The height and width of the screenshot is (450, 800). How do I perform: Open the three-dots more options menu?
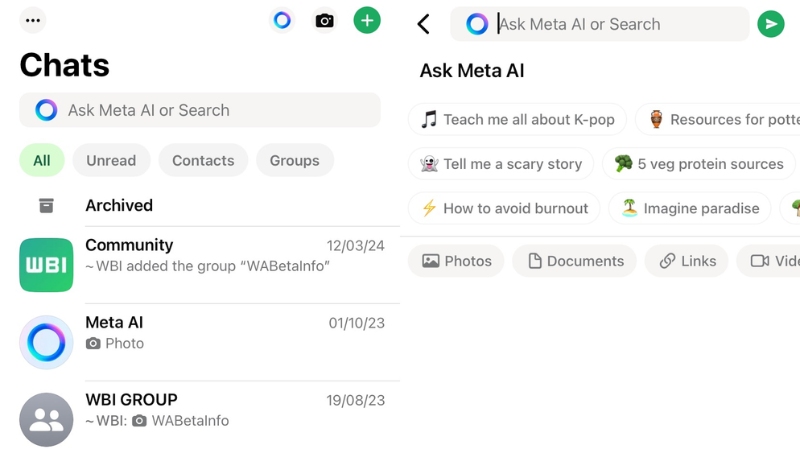click(33, 20)
